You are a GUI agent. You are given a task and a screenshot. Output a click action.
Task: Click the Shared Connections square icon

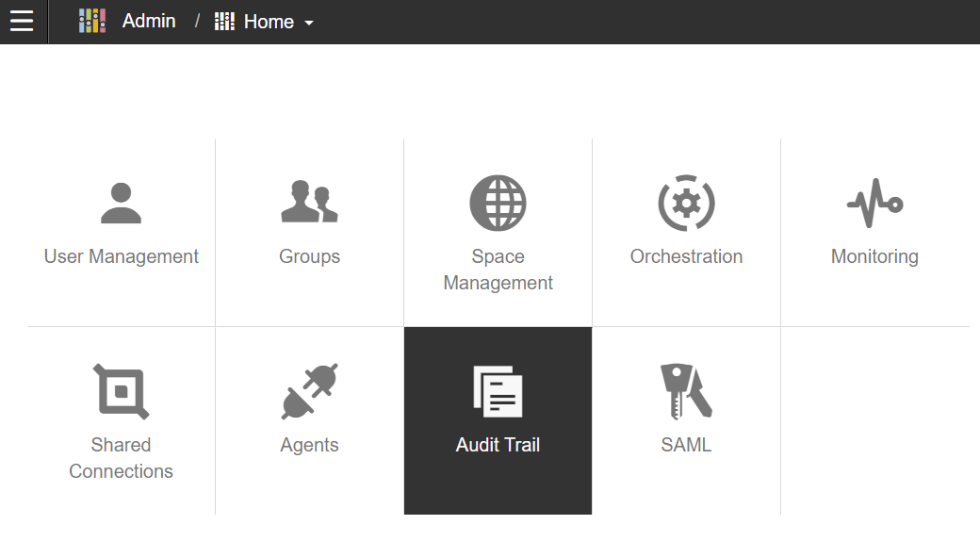click(x=122, y=391)
